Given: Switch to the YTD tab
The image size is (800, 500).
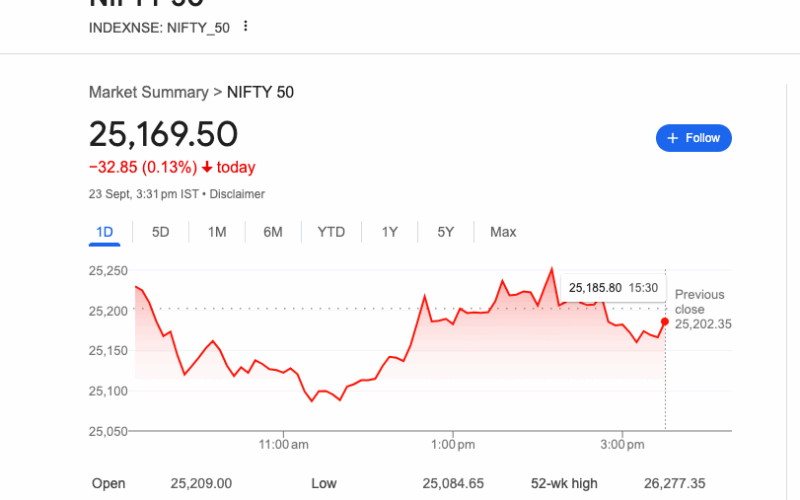Looking at the screenshot, I should point(331,232).
